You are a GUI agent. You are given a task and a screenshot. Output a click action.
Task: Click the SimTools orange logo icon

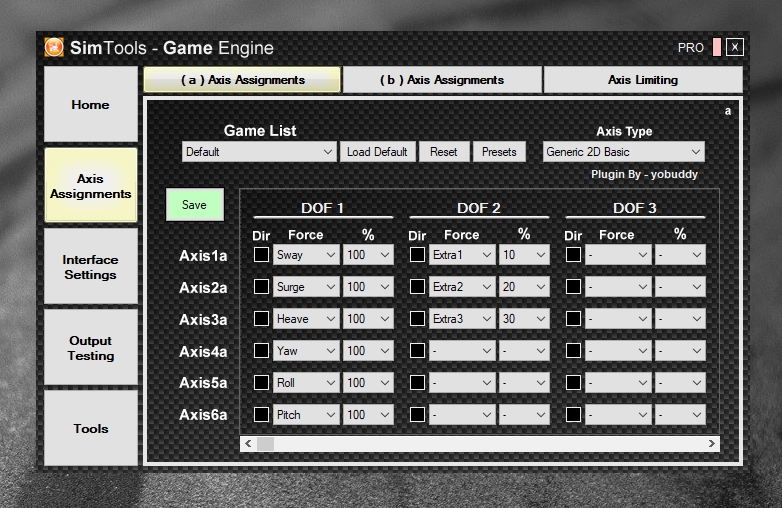[54, 47]
